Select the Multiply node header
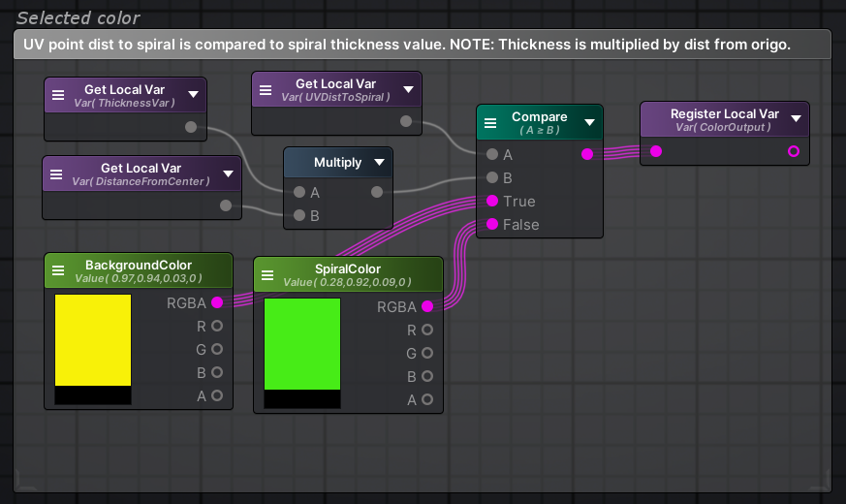This screenshot has width=846, height=504. click(x=337, y=163)
